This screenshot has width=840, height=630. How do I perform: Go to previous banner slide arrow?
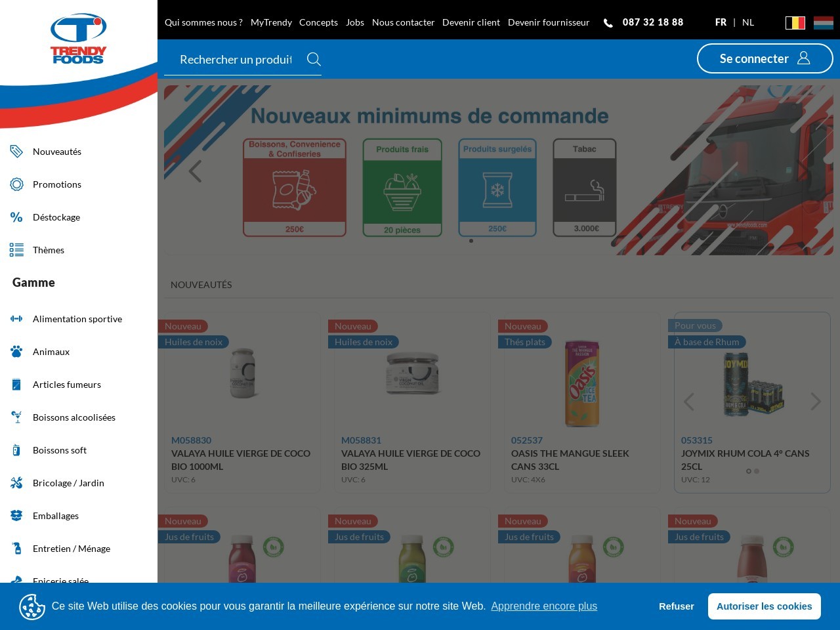[195, 171]
